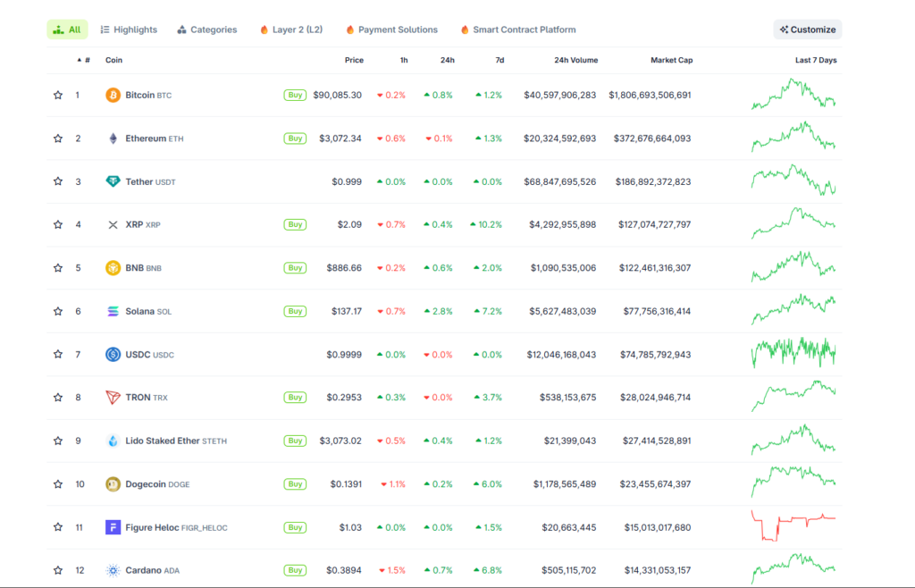Toggle the favorite star for XRP

pos(58,225)
